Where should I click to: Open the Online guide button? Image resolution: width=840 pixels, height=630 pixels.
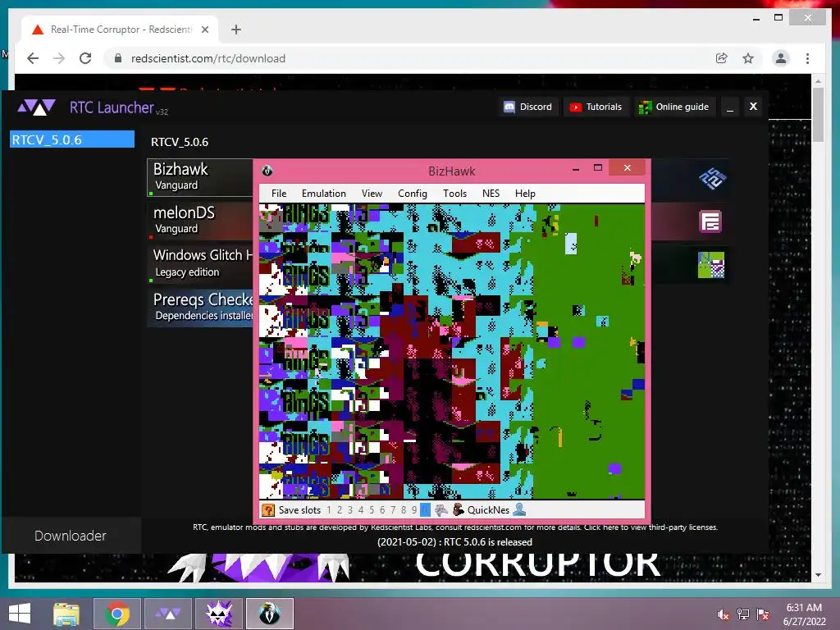(674, 107)
